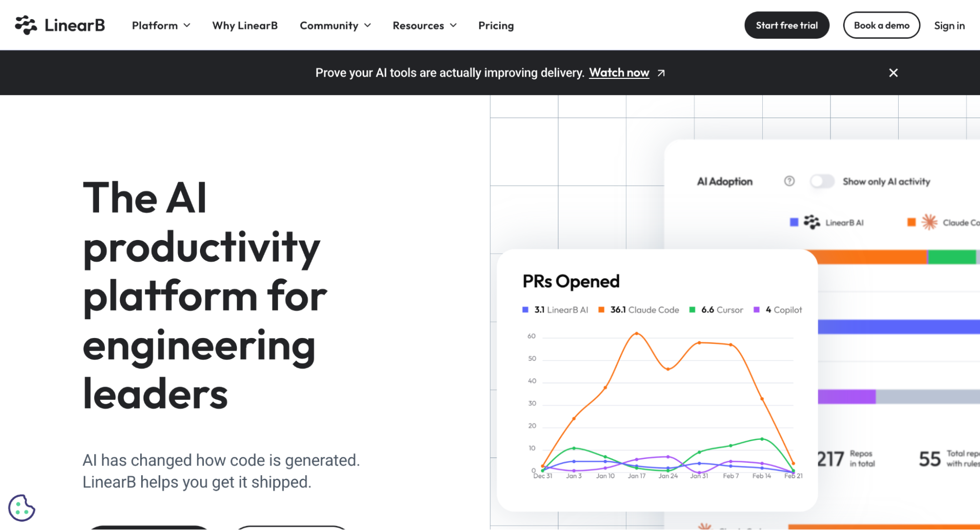Click the Claude Code peak point at Jan 17
The image size is (980, 530).
click(637, 334)
